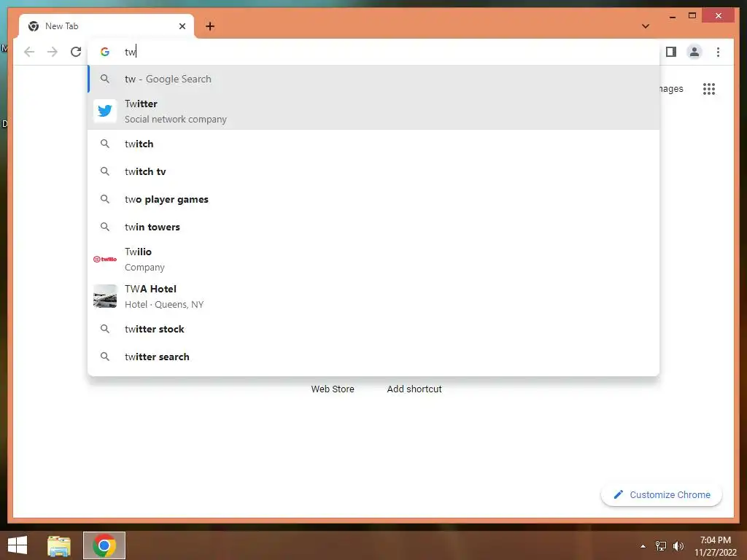Image resolution: width=747 pixels, height=560 pixels.
Task: Open the Windows Start menu
Action: 18,545
